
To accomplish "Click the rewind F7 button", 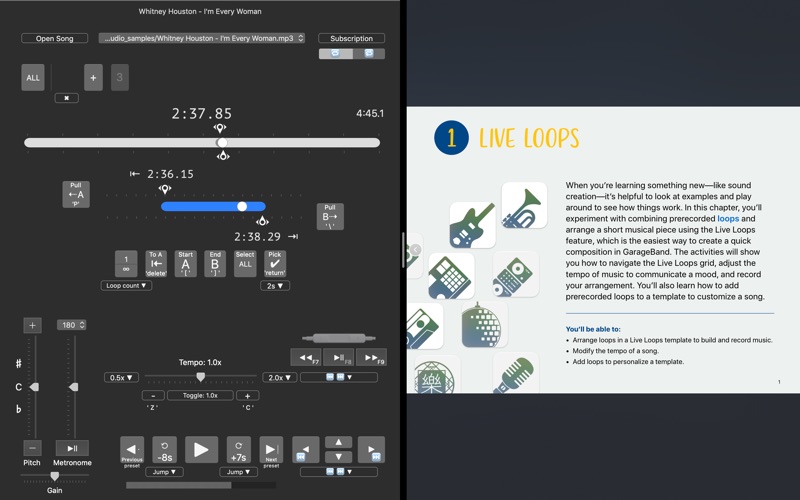I will [x=306, y=358].
